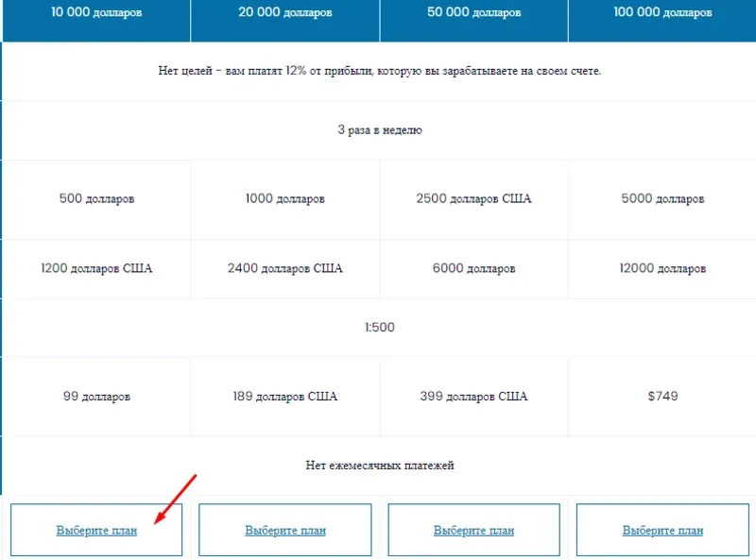
Task: Click the "1000 долларов" cell
Action: [x=285, y=198]
